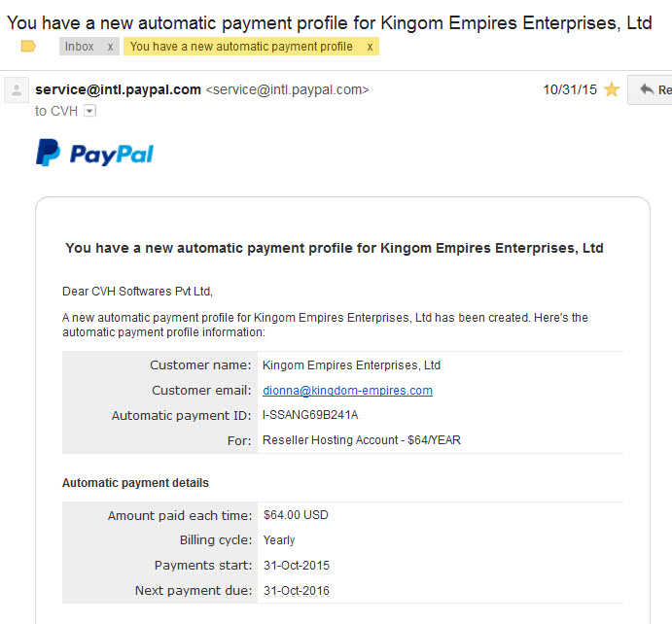The image size is (672, 624).
Task: Click the yellow importance marker tag icon
Action: pos(28,46)
